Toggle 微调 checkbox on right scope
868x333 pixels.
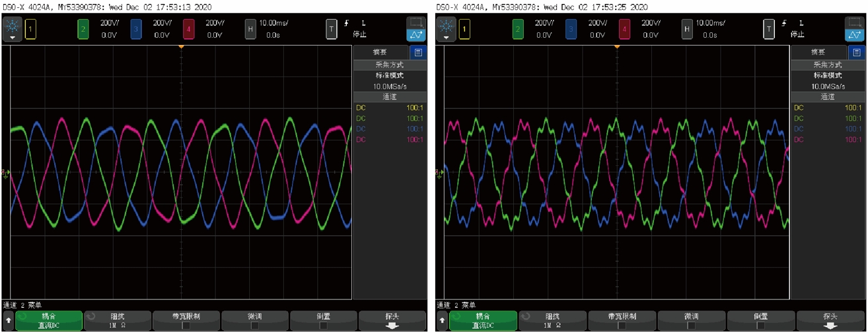click(692, 326)
